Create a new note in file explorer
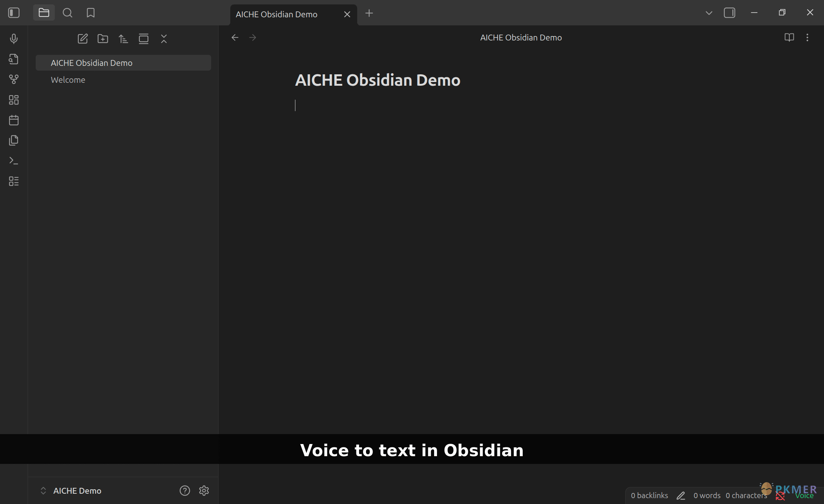824x504 pixels. [83, 39]
